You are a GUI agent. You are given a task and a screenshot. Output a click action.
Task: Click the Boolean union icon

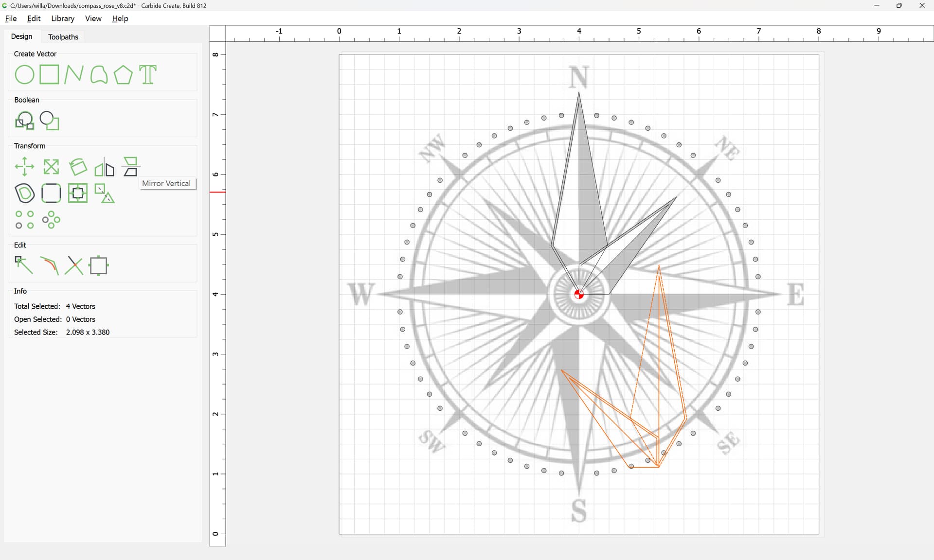pyautogui.click(x=24, y=121)
